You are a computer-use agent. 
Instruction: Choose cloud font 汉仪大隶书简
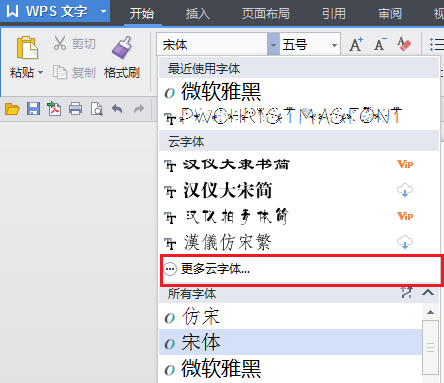tap(299, 164)
